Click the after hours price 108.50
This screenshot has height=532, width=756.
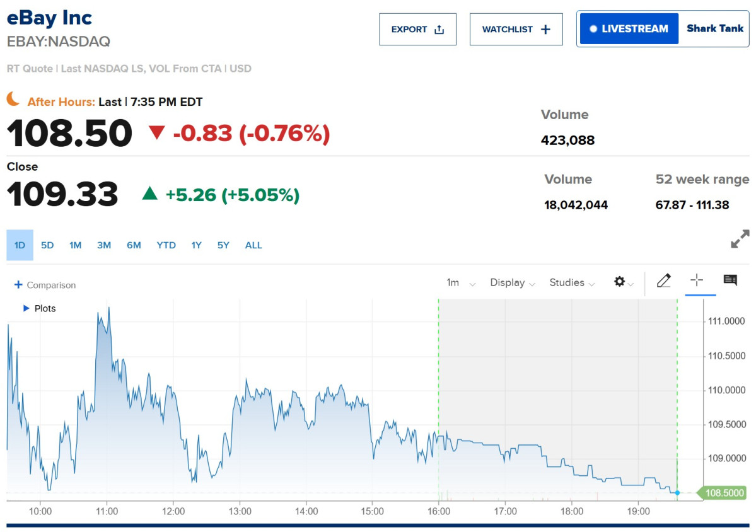[x=69, y=134]
